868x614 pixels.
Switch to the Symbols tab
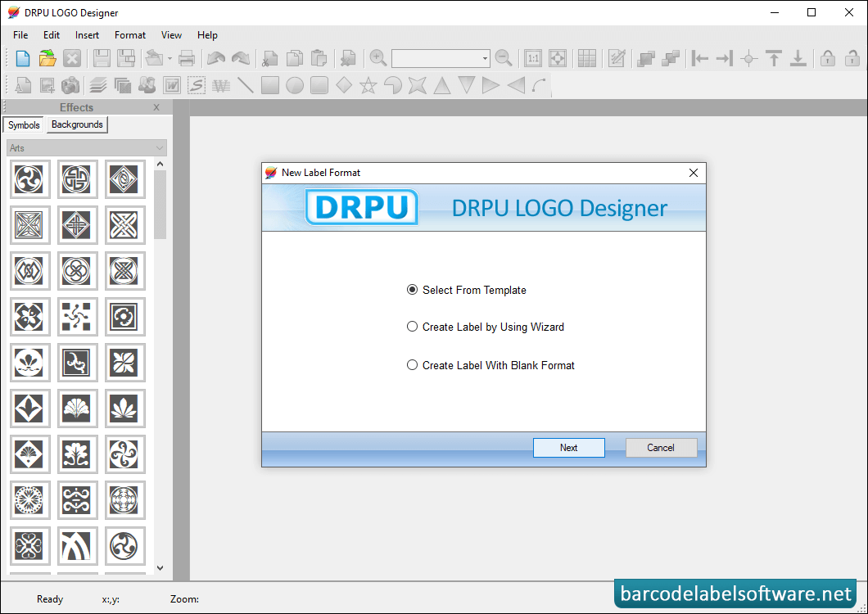click(x=24, y=125)
